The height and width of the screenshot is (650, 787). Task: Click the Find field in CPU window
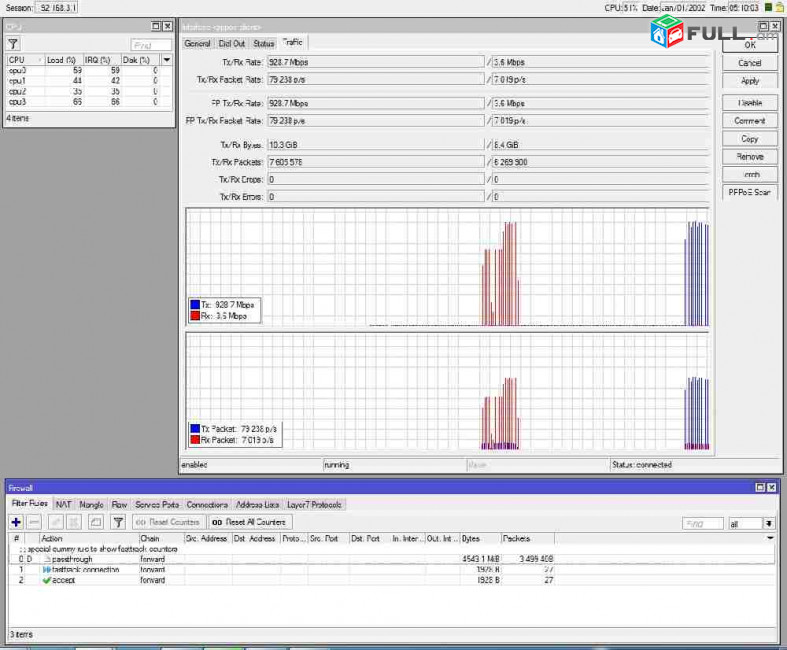point(151,46)
